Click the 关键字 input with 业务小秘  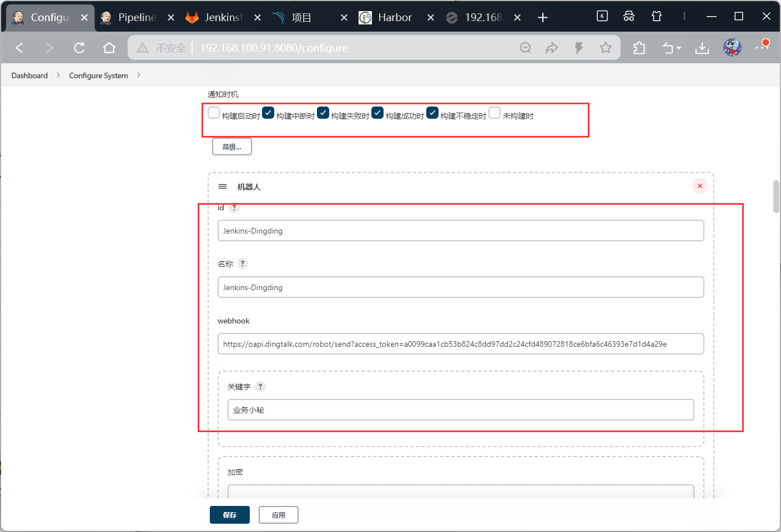pyautogui.click(x=461, y=410)
